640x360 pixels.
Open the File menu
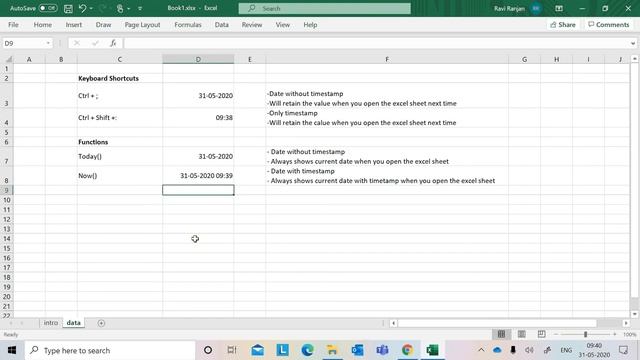[13, 24]
